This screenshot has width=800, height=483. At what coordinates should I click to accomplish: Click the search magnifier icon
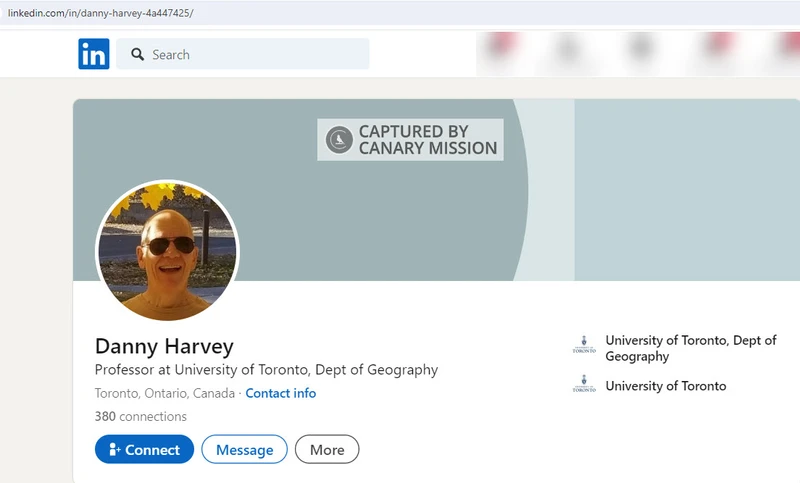pyautogui.click(x=137, y=54)
